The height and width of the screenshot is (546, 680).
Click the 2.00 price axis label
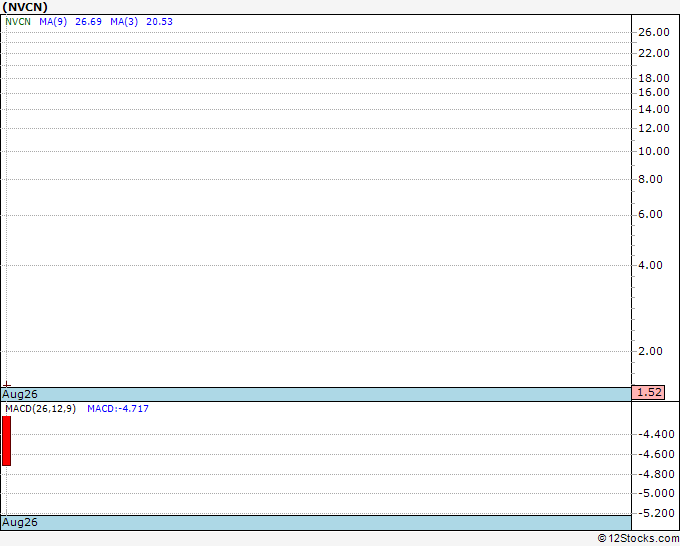(x=651, y=351)
